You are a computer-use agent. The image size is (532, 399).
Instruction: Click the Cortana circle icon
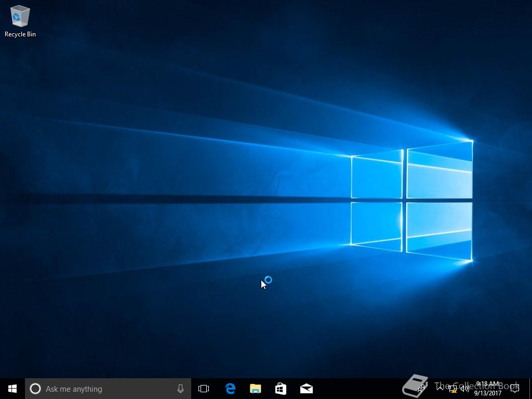click(35, 389)
